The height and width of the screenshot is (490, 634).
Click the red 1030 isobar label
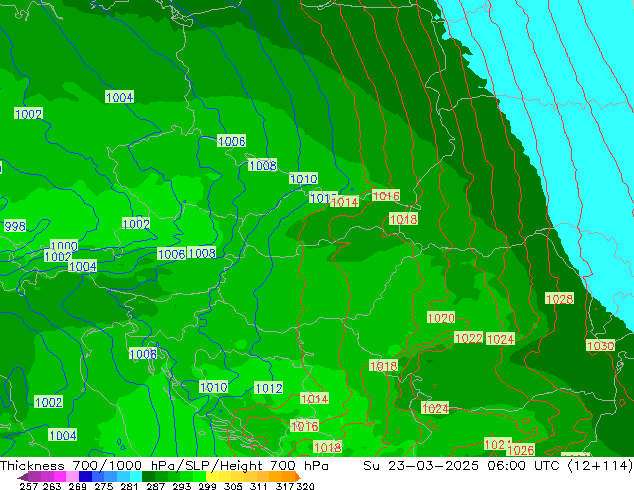tap(600, 346)
